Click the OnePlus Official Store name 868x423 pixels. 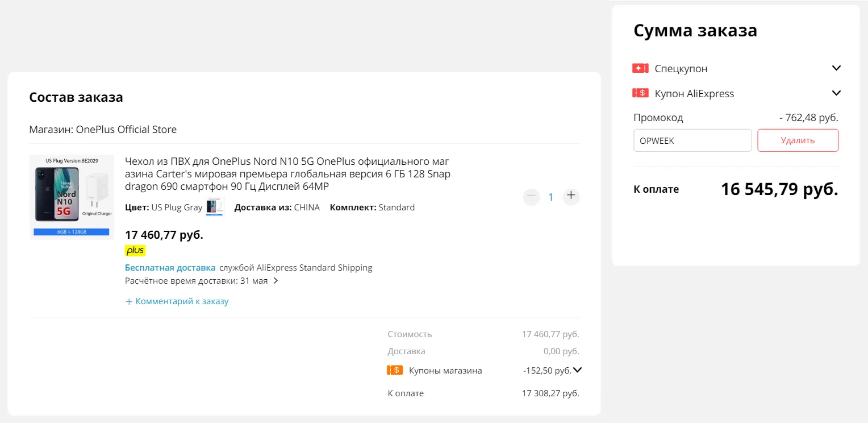pyautogui.click(x=126, y=130)
